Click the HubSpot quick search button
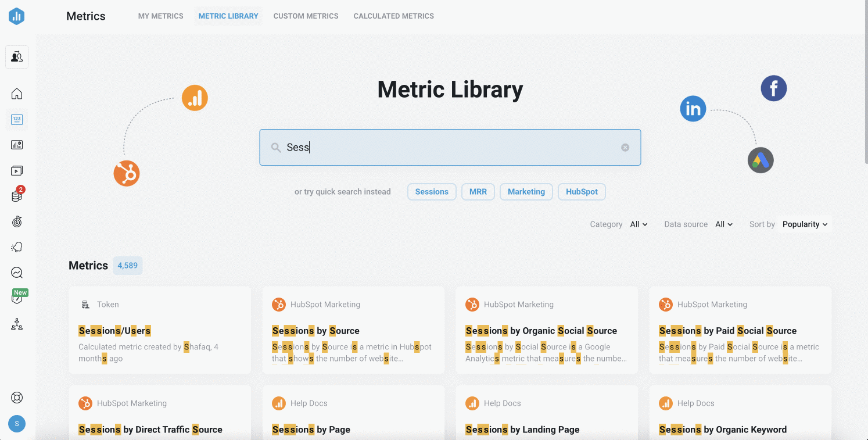 (582, 191)
